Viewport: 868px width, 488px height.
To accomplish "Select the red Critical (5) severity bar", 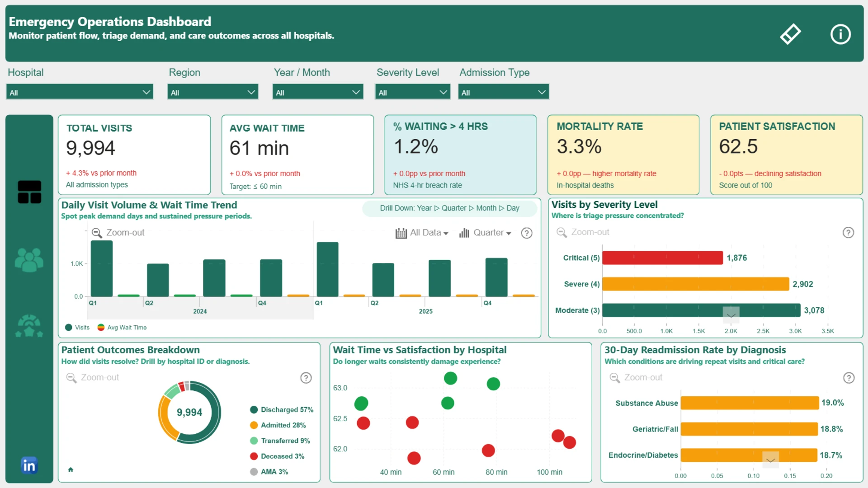I will pos(662,258).
